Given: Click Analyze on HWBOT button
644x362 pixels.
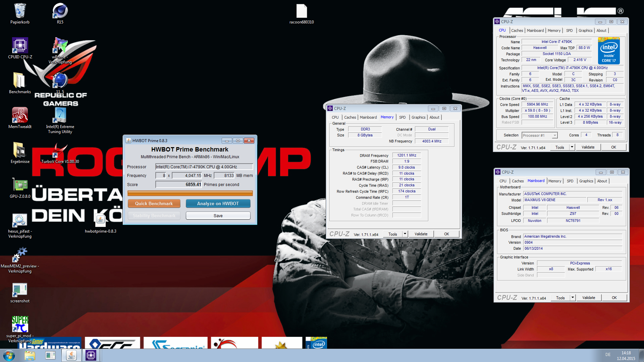Looking at the screenshot, I should (218, 203).
